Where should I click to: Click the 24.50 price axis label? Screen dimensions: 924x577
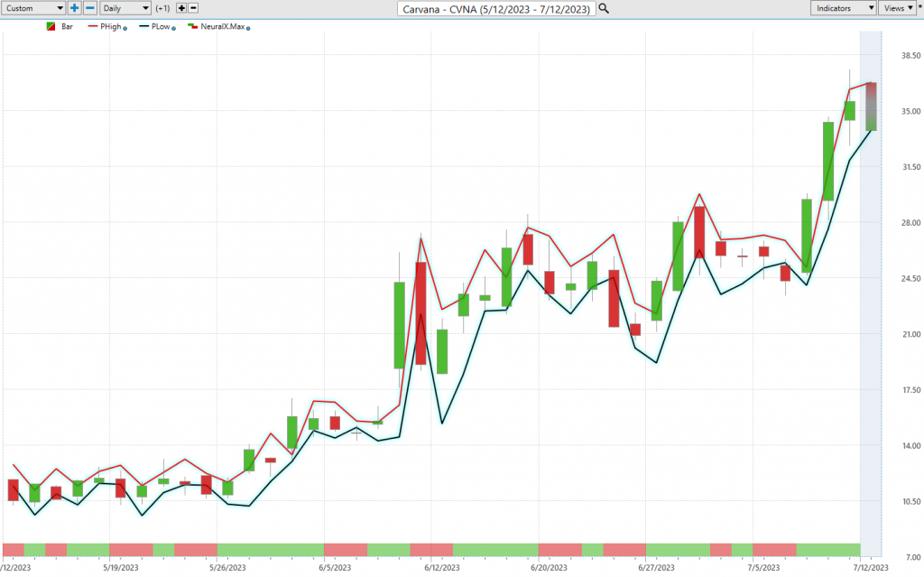(910, 278)
